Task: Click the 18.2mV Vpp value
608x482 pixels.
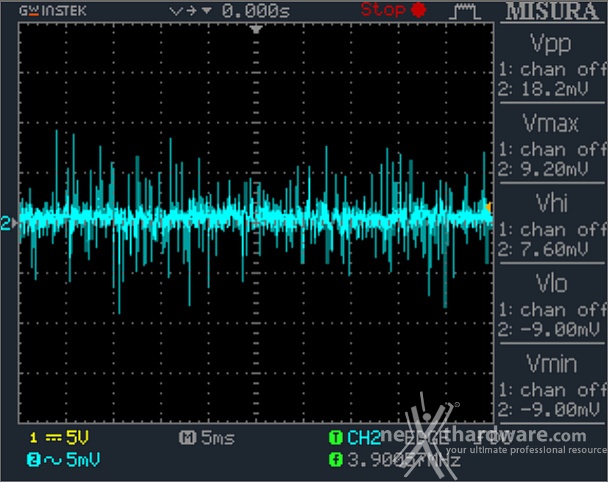Action: tap(554, 90)
